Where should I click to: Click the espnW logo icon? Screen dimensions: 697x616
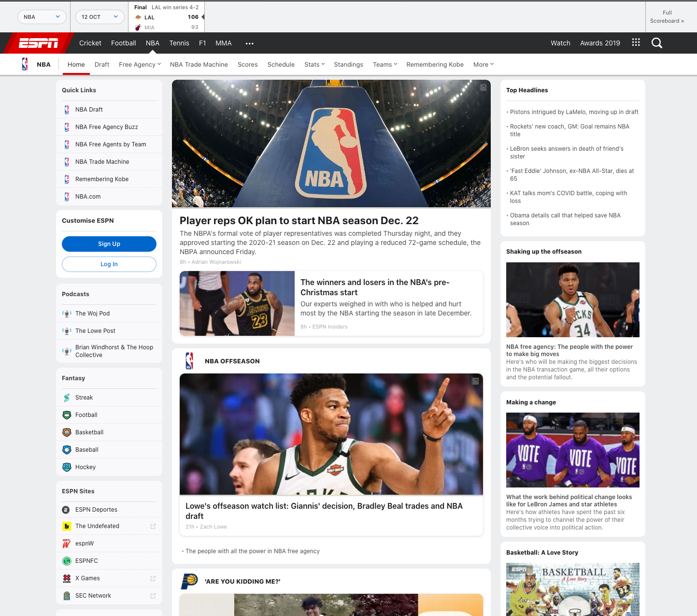click(67, 544)
